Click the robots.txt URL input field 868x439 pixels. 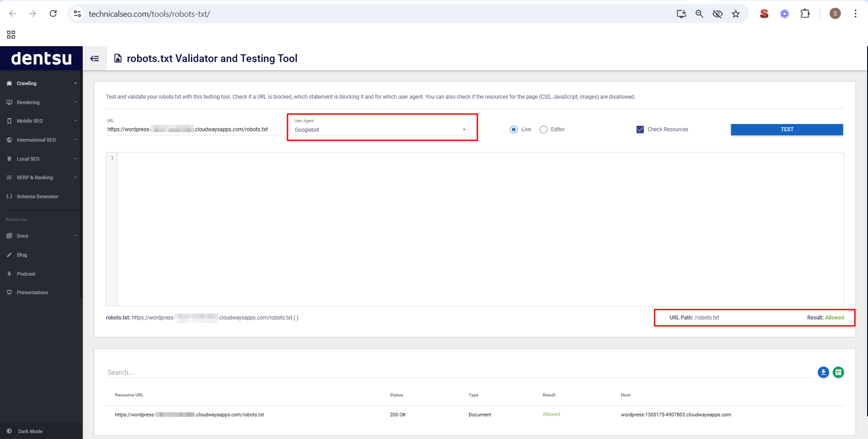(x=193, y=129)
